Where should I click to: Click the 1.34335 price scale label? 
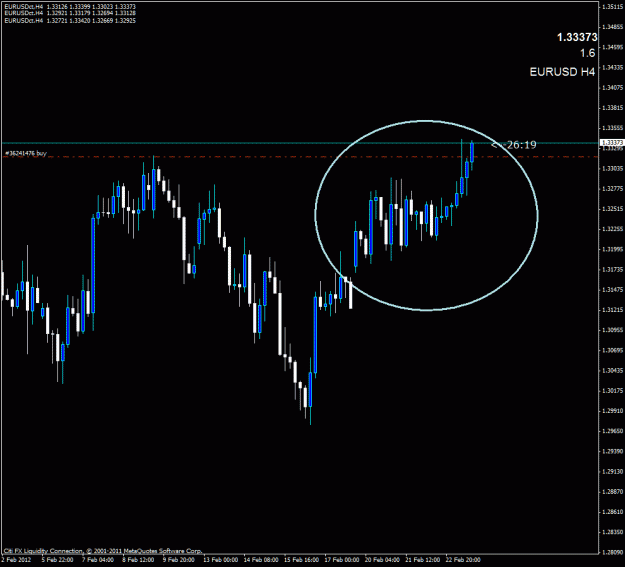pyautogui.click(x=613, y=67)
